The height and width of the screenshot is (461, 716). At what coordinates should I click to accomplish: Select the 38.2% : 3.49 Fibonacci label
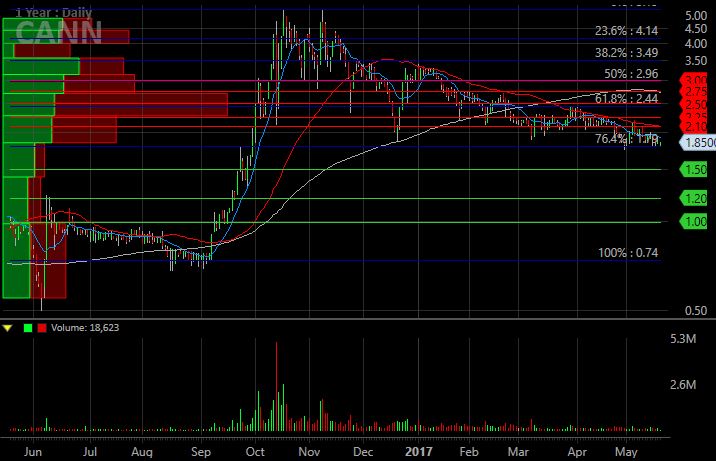click(x=626, y=52)
